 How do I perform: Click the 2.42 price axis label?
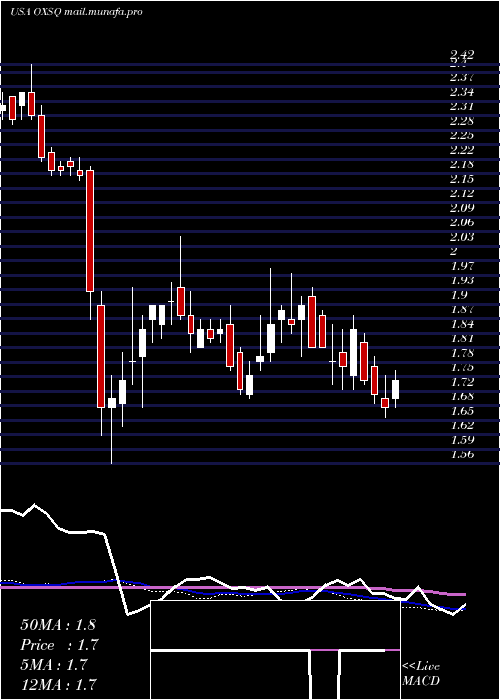462,55
